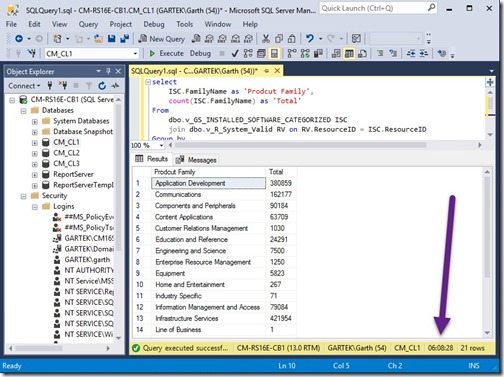Collapse the Databases folder node
Image resolution: width=504 pixels, height=377 pixels.
pyautogui.click(x=23, y=110)
